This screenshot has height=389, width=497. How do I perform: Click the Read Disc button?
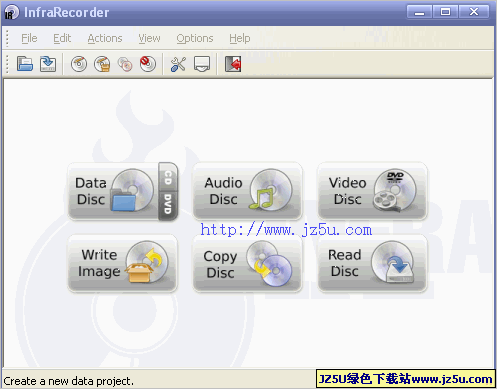click(372, 263)
